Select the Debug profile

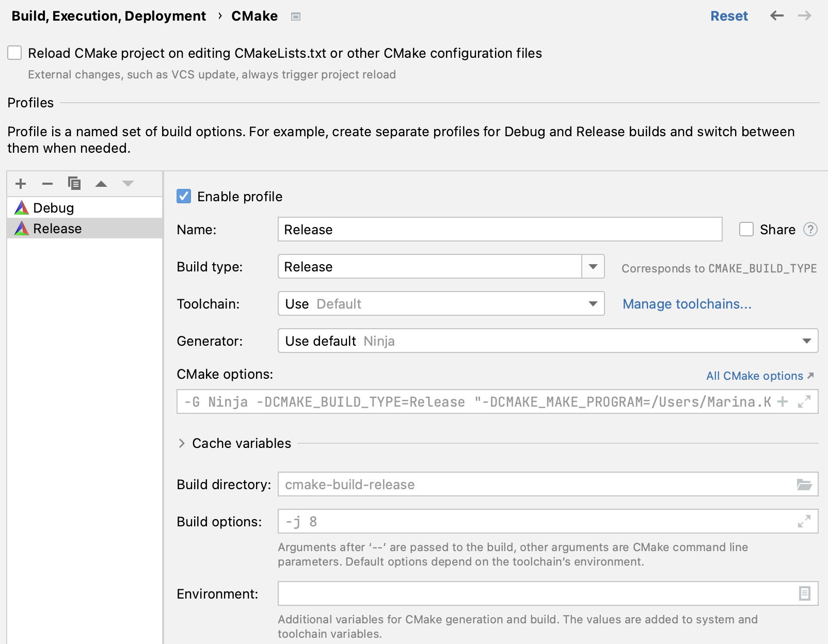(53, 207)
